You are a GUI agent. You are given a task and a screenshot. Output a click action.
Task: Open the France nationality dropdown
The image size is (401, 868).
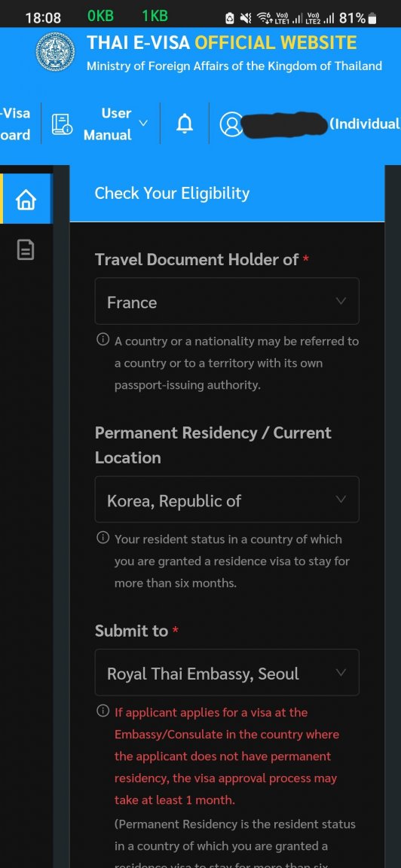point(227,301)
